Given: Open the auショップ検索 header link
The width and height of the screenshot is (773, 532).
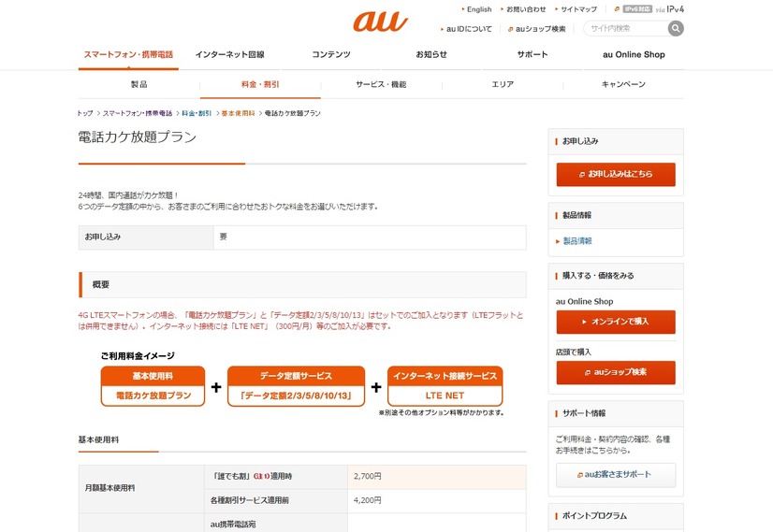Looking at the screenshot, I should point(540,29).
